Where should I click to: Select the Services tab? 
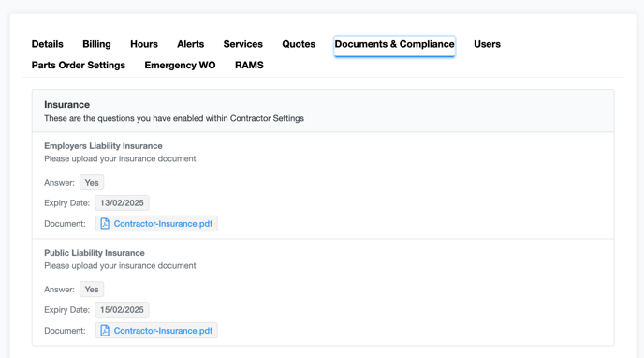pos(243,44)
